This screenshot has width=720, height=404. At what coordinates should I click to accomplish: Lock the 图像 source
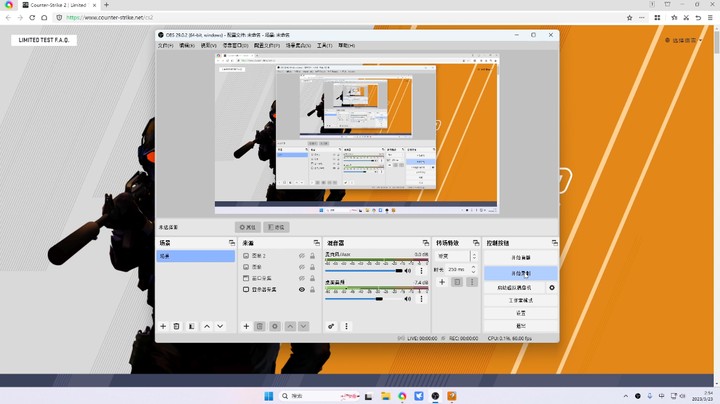coord(312,267)
